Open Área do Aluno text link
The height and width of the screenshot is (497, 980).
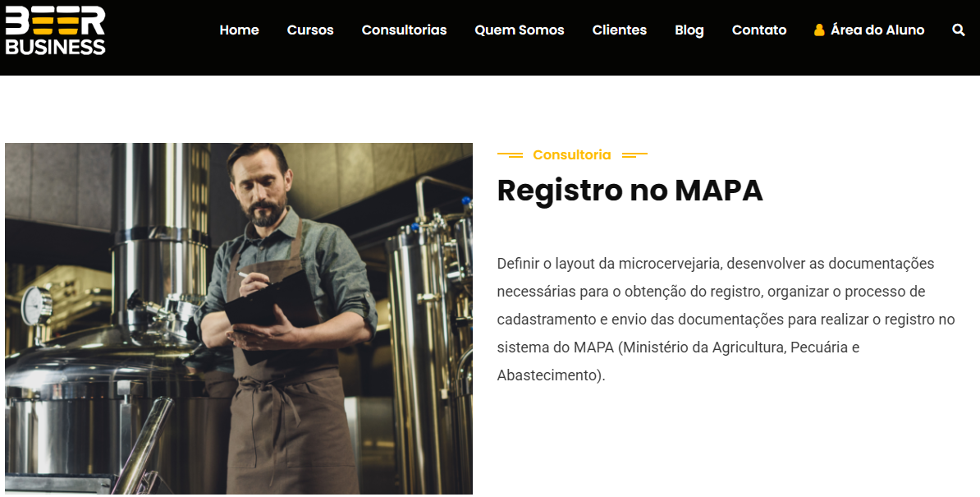click(877, 30)
